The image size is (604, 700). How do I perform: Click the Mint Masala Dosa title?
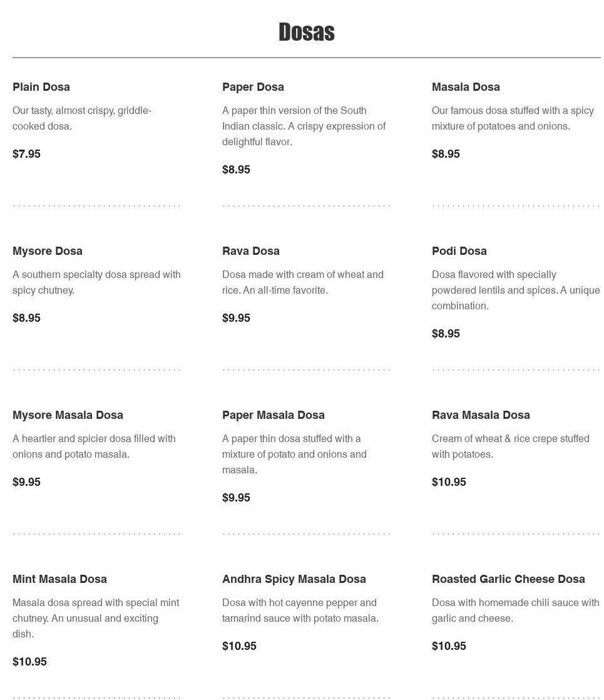click(59, 579)
